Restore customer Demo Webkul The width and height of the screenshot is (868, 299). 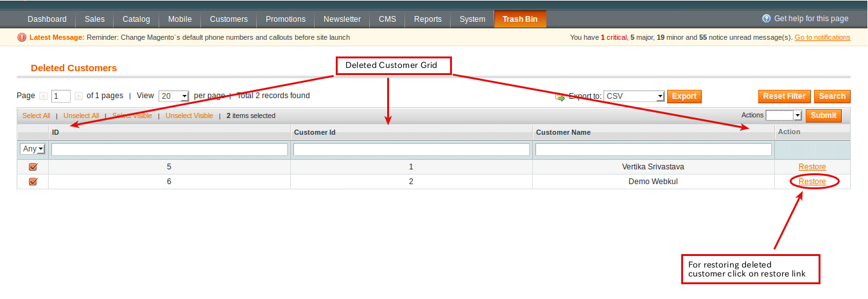click(x=812, y=182)
